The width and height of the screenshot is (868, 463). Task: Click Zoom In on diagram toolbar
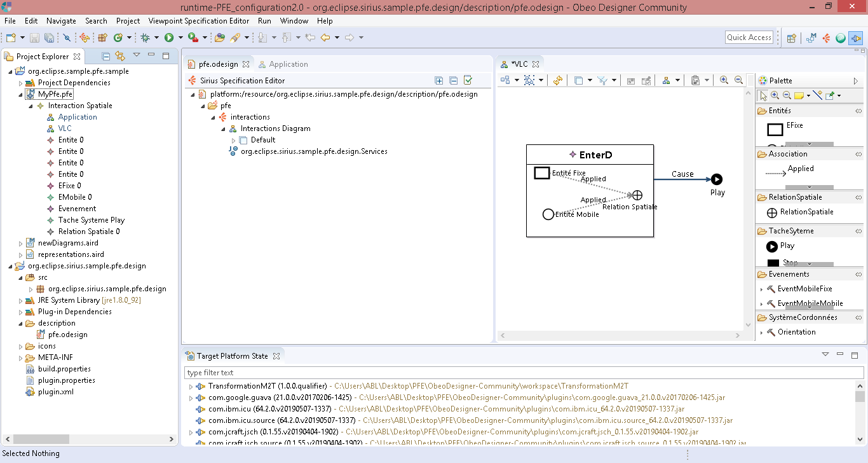(724, 80)
